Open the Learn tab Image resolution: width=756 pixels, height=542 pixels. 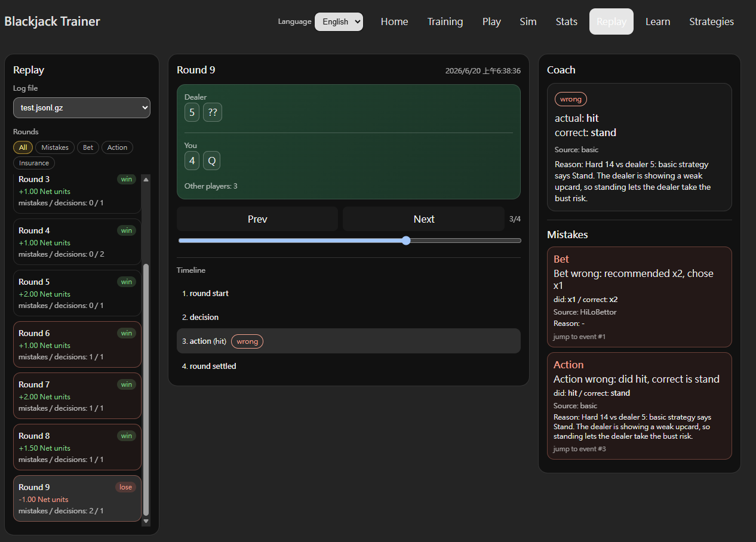pyautogui.click(x=657, y=21)
